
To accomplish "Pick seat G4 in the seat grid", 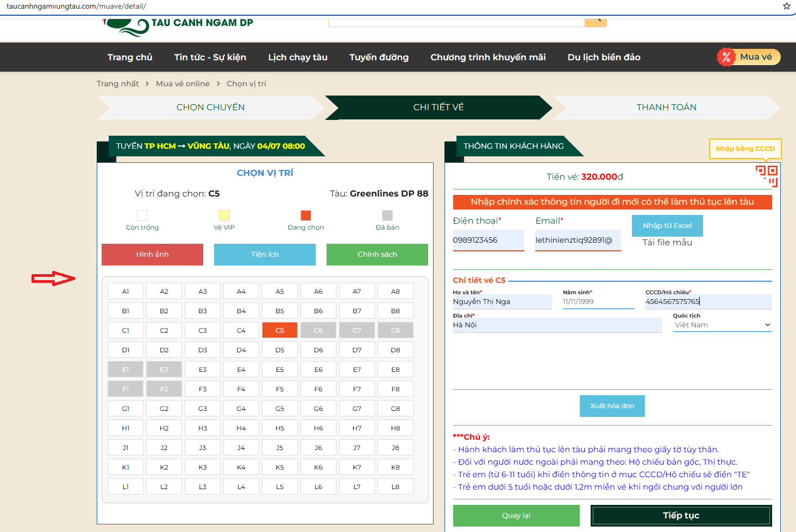I will pyautogui.click(x=241, y=409).
